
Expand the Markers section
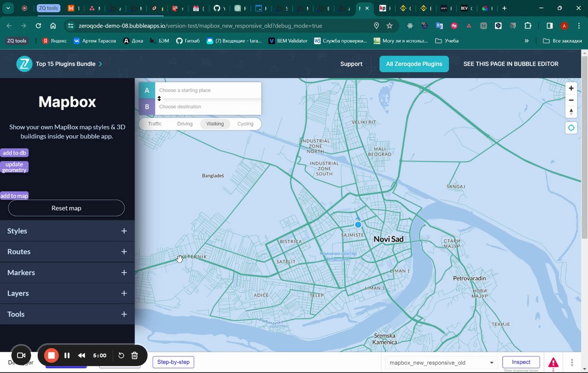tap(67, 273)
